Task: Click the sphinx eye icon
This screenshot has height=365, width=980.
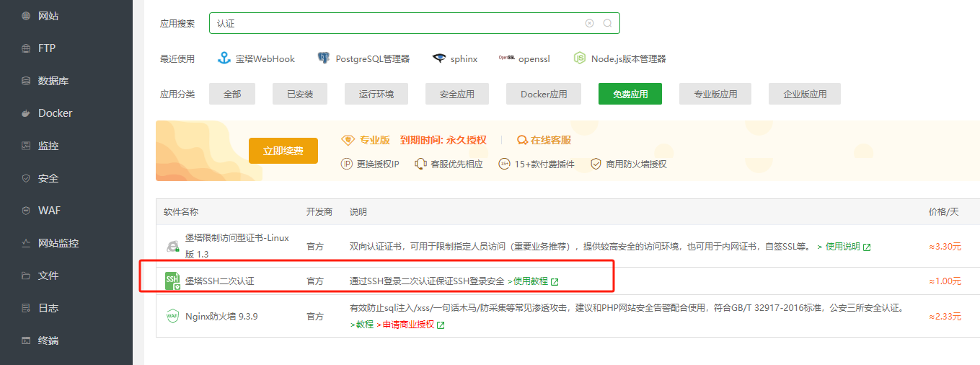Action: [439, 58]
